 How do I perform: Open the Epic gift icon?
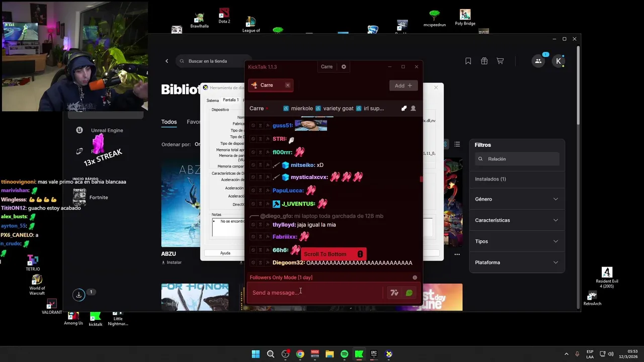point(484,61)
